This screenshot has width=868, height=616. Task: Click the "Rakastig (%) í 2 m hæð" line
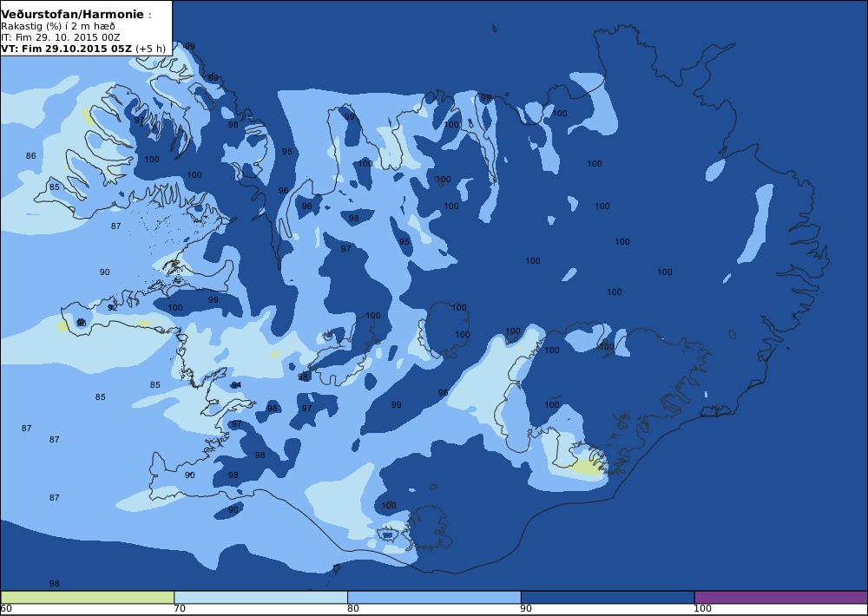point(58,26)
